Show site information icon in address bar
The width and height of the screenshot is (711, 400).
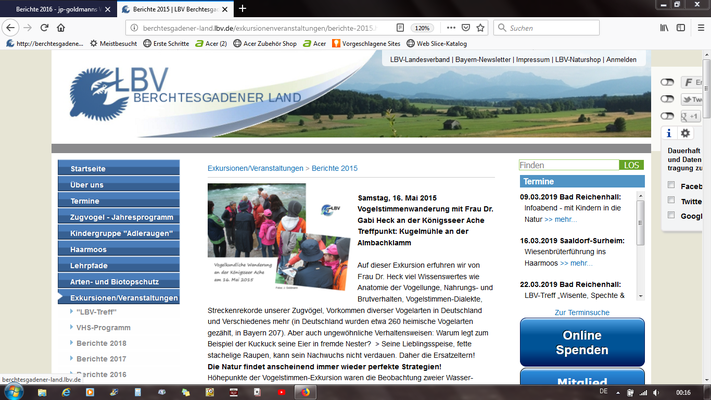134,28
